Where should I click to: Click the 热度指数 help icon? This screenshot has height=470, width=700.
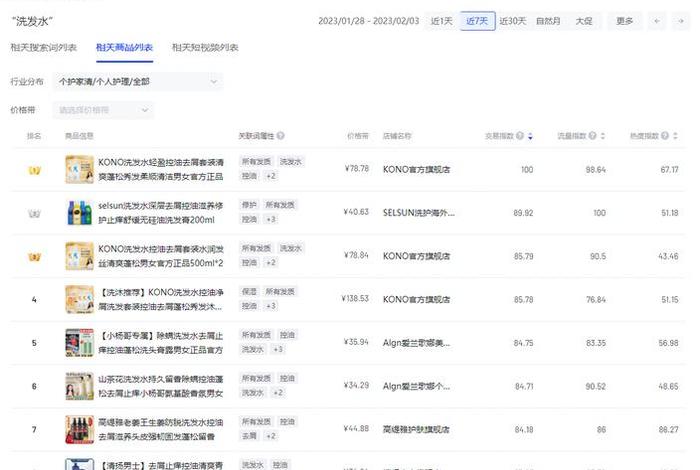point(665,136)
